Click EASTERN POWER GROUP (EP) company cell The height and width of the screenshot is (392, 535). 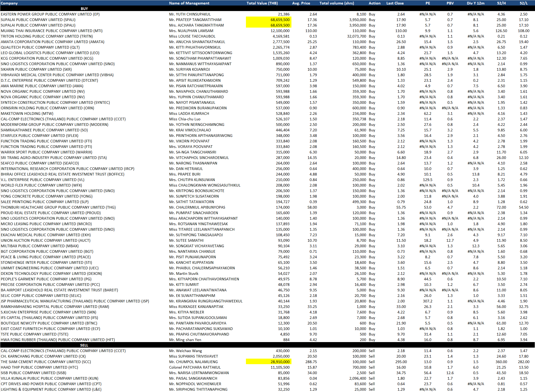pyautogui.click(x=50, y=14)
